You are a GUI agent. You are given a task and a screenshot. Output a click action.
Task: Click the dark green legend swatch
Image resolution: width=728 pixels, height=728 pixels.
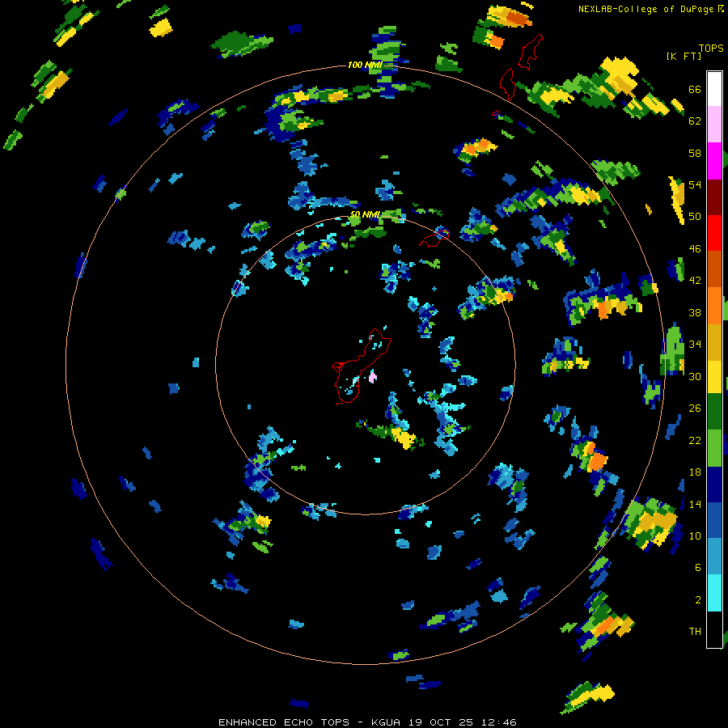pos(714,412)
